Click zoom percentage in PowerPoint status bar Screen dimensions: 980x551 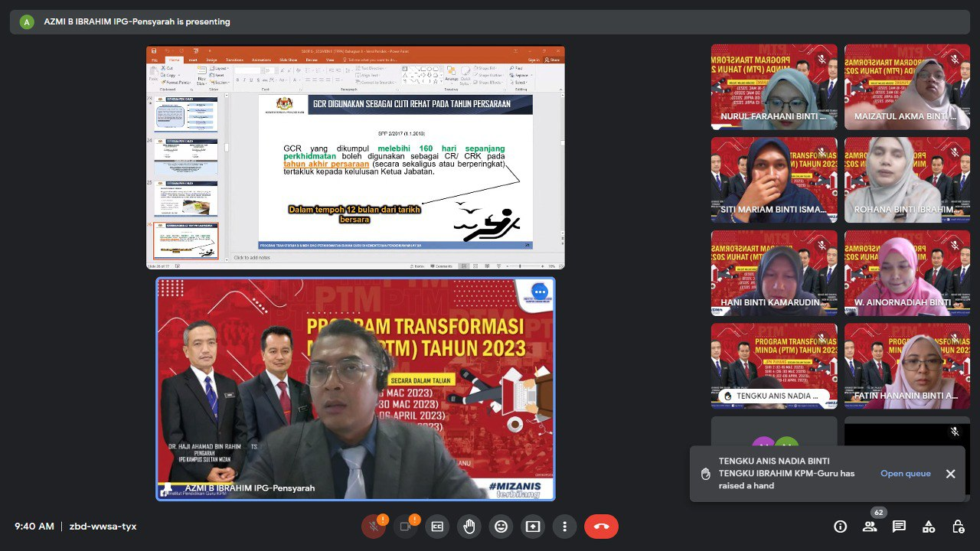point(551,266)
